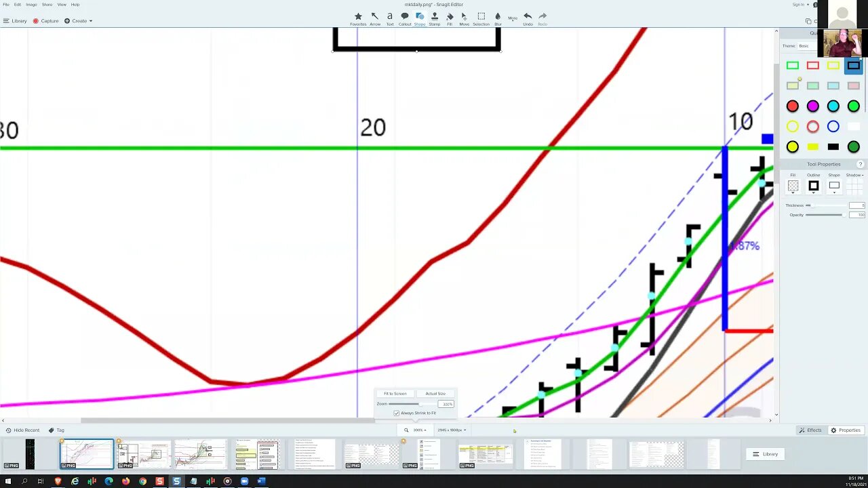The image size is (868, 488).
Task: Open the Edit menu
Action: pos(18,5)
